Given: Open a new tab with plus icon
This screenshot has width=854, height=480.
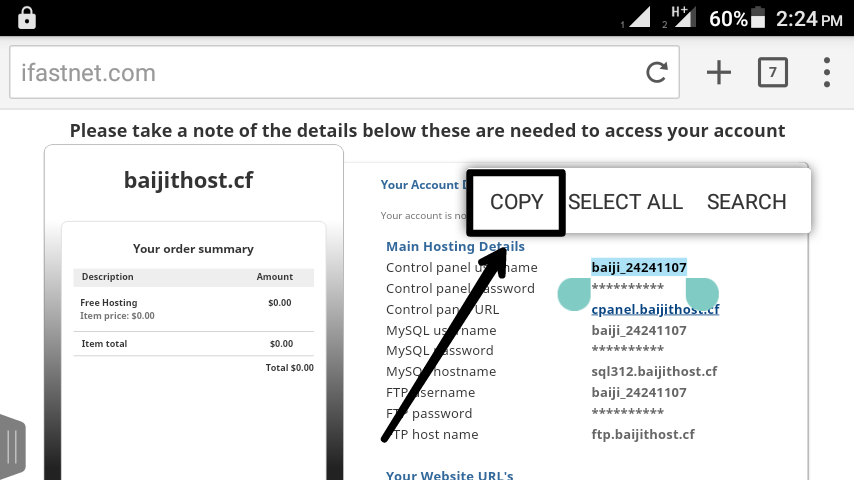Looking at the screenshot, I should click(718, 72).
